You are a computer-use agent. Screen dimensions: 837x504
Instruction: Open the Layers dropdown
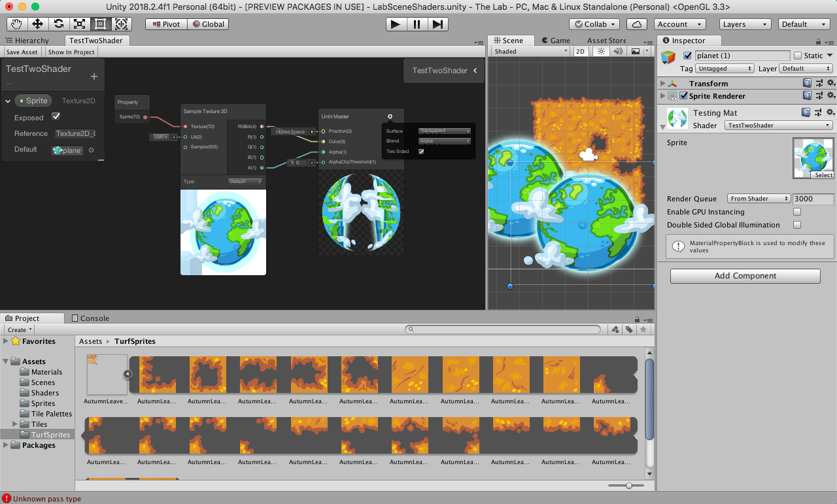point(746,24)
